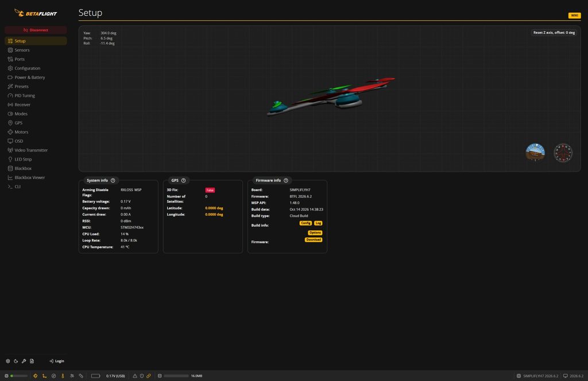588x381 pixels.
Task: Click the Betaflight logo
Action: coord(36,13)
